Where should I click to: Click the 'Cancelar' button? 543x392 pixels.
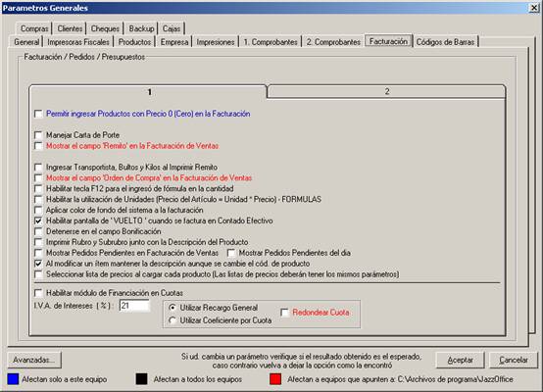coord(514,360)
